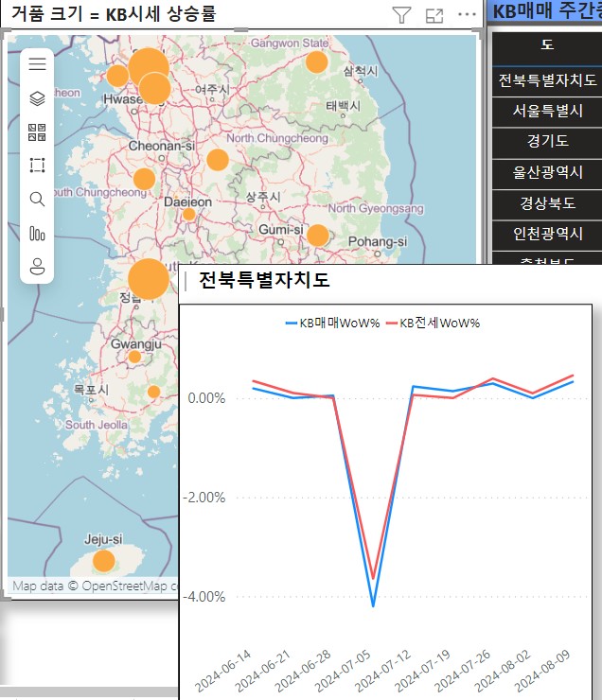Click the 거품 크기 = KB시세 상승률 title
Screen dimensions: 602x700
(x=114, y=14)
